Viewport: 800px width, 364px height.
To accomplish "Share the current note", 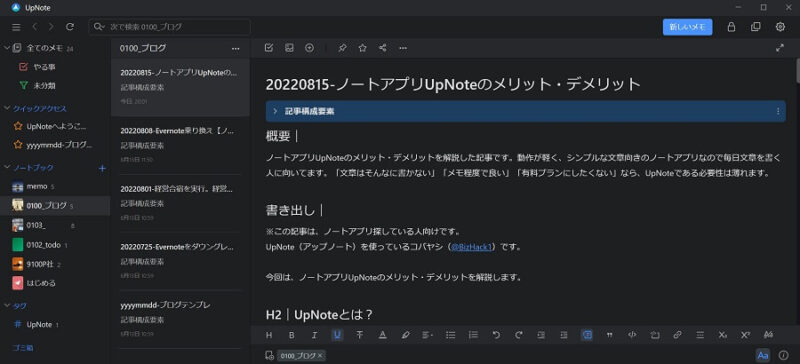I will [x=383, y=48].
